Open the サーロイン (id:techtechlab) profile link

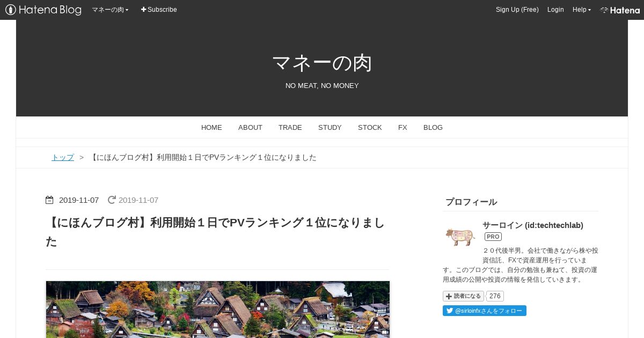(x=533, y=225)
